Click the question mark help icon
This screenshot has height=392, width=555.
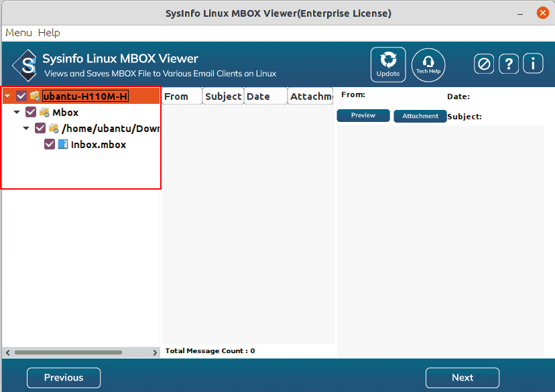[508, 64]
